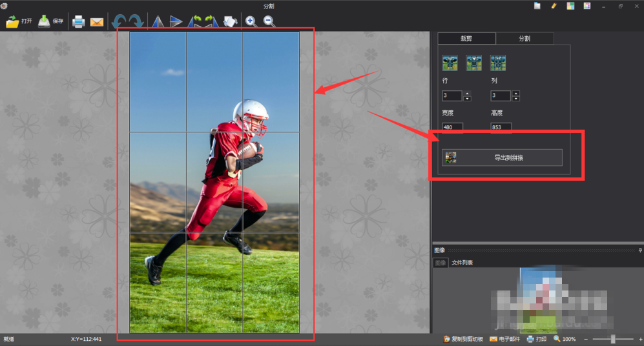Flip image vertically with sideways triangle icon
The height and width of the screenshot is (346, 644).
point(176,22)
